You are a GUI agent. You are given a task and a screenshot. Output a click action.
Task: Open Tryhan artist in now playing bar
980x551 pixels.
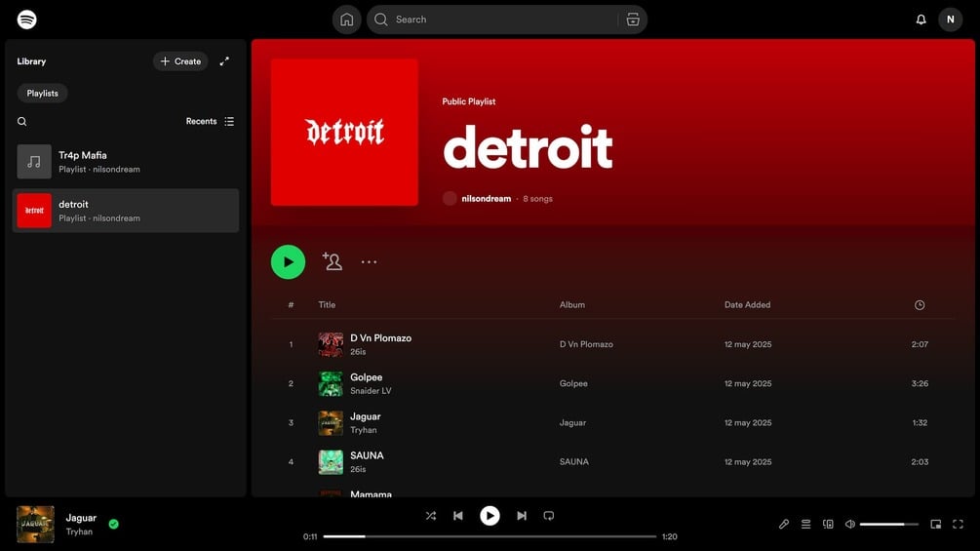(x=79, y=531)
